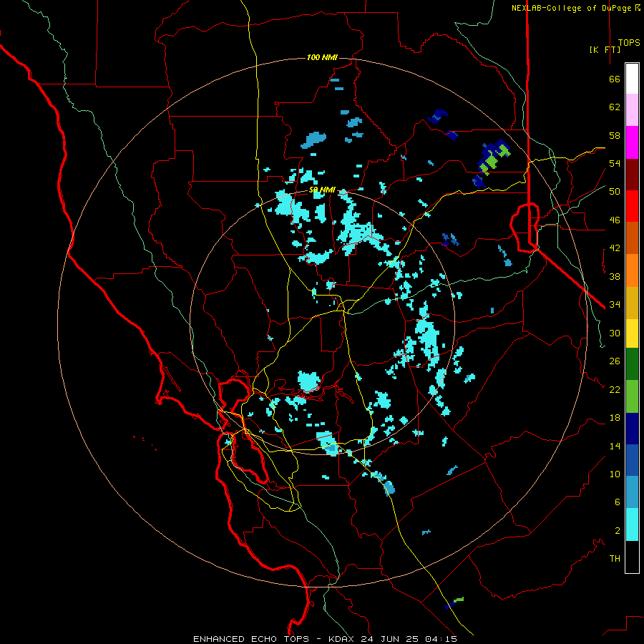
Task: Click the "34" scale label
Action: coord(615,304)
